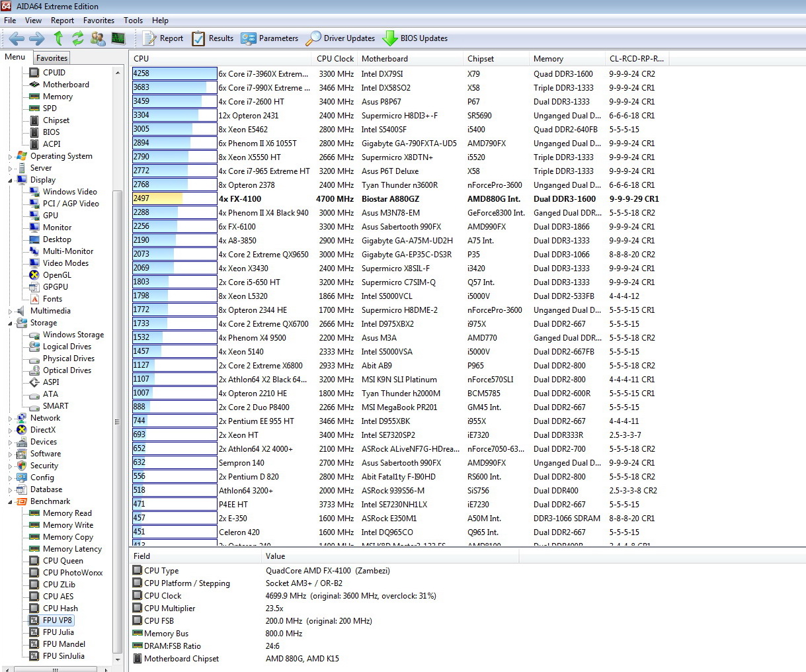Viewport: 806px width, 672px height.
Task: Collapse the Storage node
Action: point(10,323)
